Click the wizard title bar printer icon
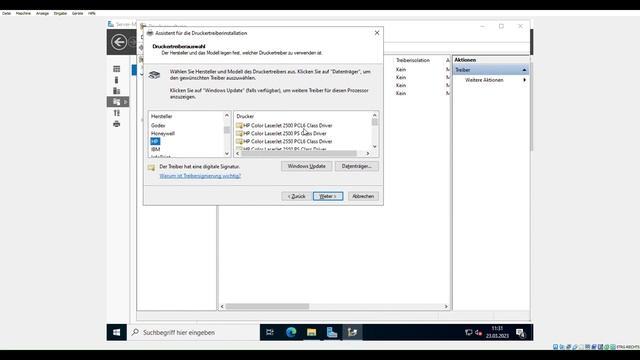 (x=150, y=33)
